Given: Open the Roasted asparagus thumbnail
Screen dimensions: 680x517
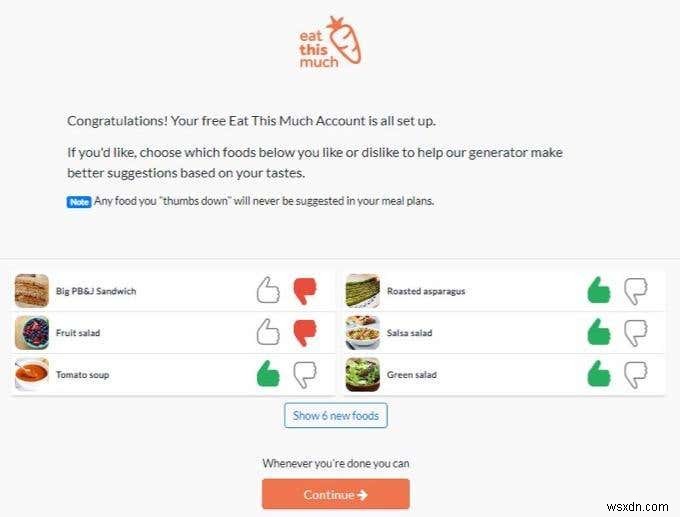Looking at the screenshot, I should click(x=362, y=291).
